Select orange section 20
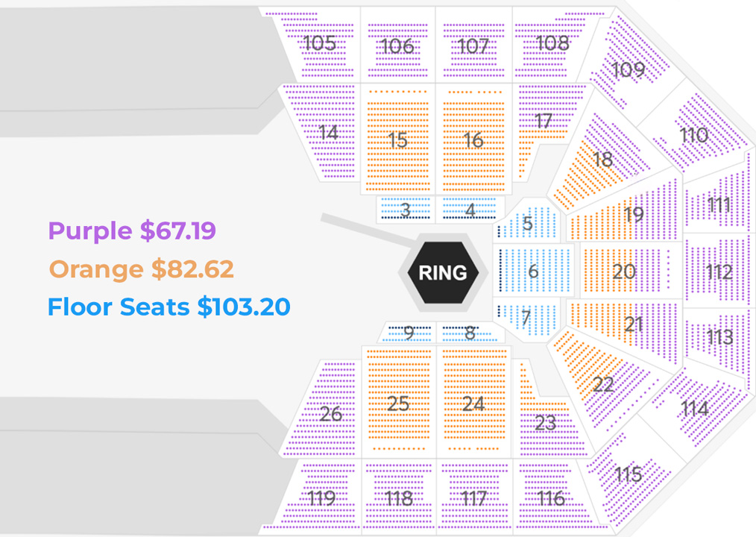756x537 pixels. [624, 271]
